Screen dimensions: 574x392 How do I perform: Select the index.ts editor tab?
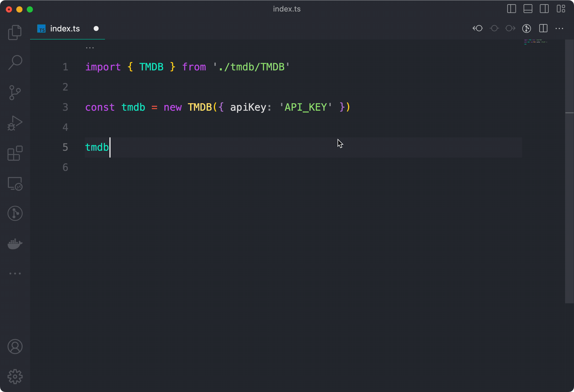tap(65, 29)
